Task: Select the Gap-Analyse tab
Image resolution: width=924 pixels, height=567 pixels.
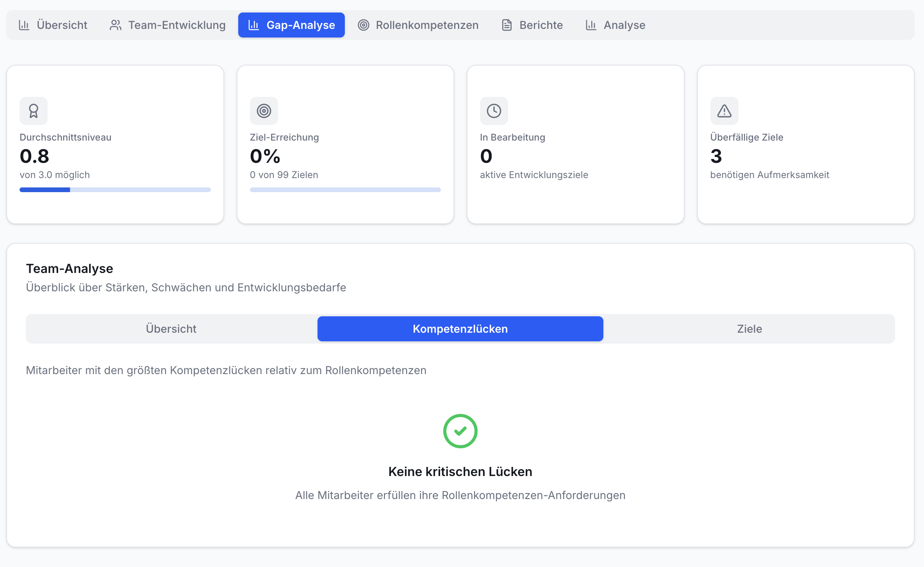Action: (291, 25)
